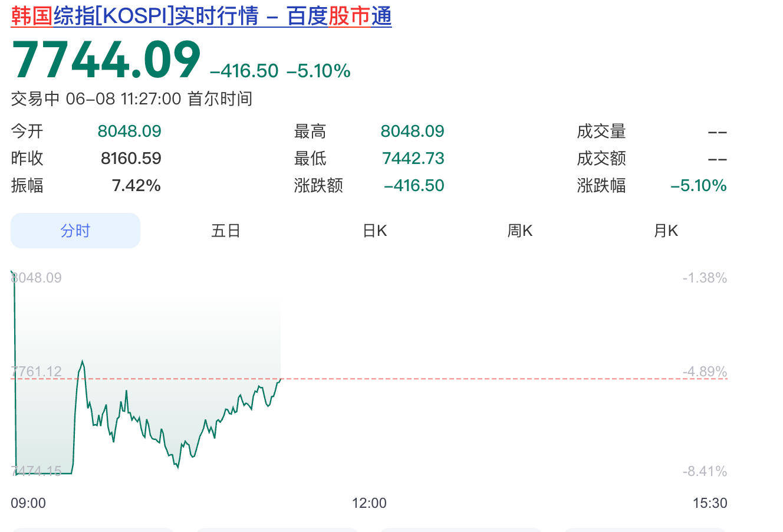The height and width of the screenshot is (532, 783).
Task: Click the 最低 label
Action: click(310, 158)
